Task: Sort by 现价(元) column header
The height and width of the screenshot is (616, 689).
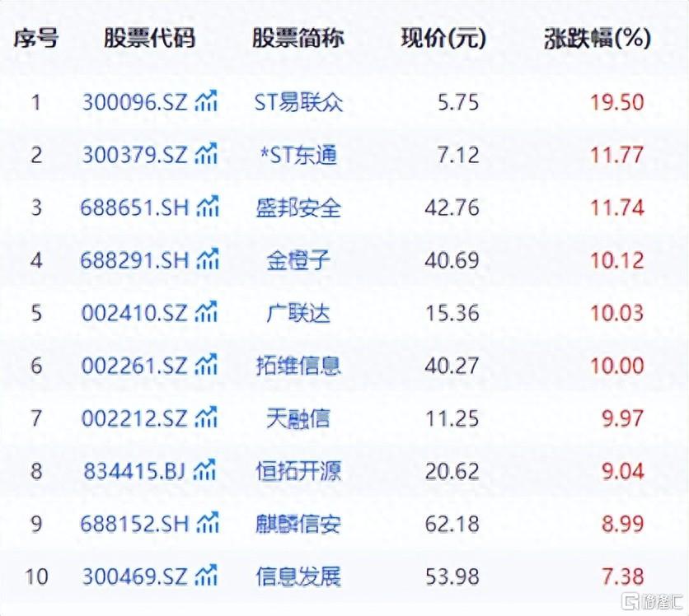Action: [443, 38]
